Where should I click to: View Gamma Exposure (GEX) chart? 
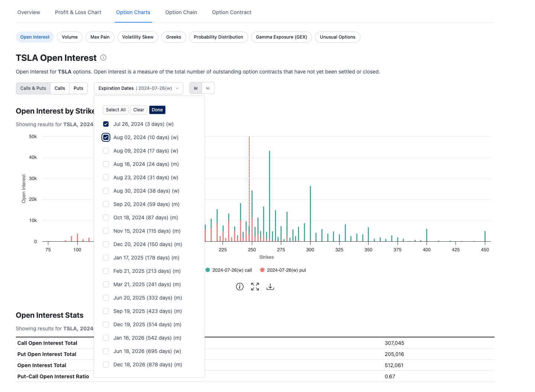pos(281,37)
